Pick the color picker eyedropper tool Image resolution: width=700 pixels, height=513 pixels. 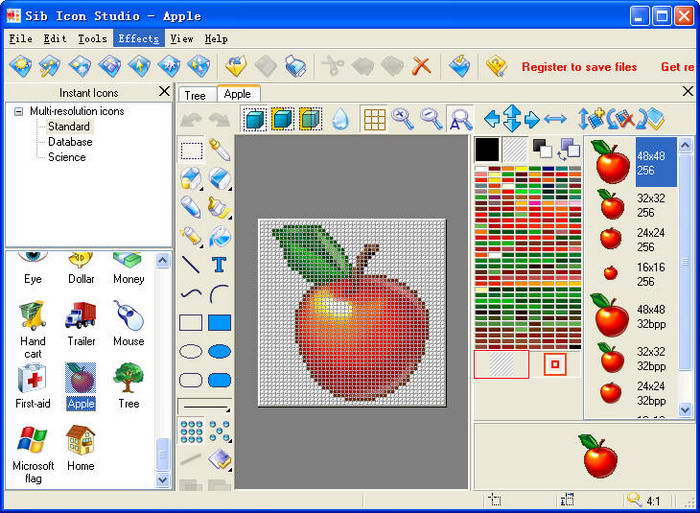219,150
